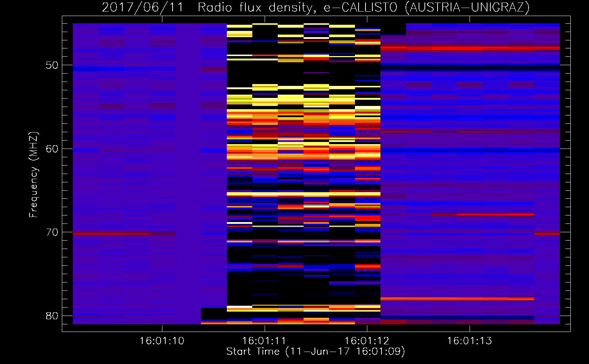
Task: Click the 'Frequency (MHZ)' axis label
Action: click(33, 175)
